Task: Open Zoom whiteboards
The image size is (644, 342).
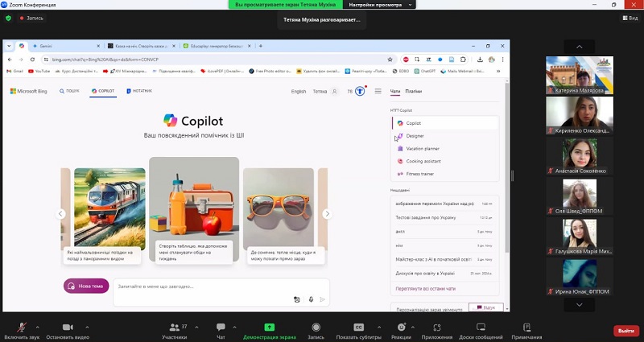Action: (481, 331)
